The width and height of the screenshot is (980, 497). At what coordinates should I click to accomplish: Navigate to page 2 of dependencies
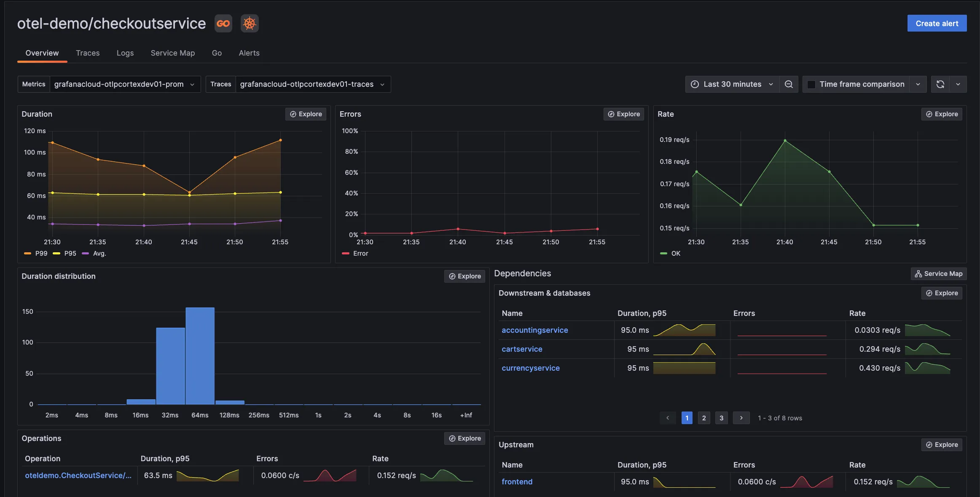[x=704, y=418]
